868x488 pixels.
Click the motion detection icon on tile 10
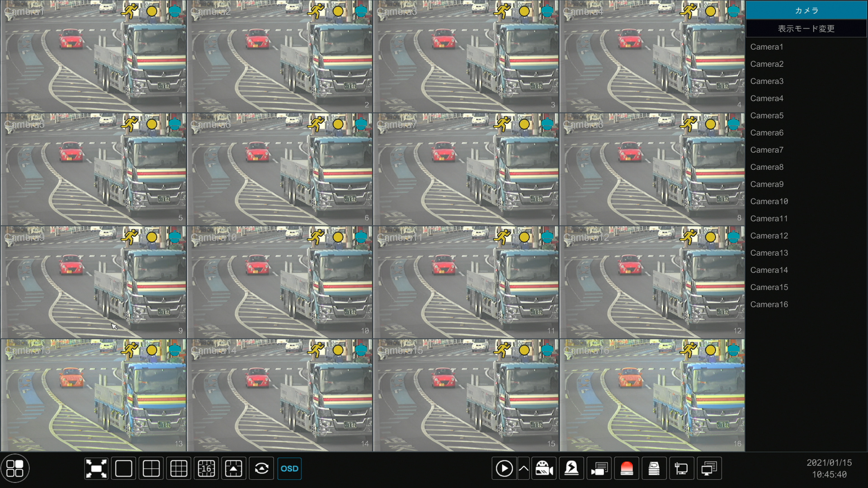click(x=316, y=237)
